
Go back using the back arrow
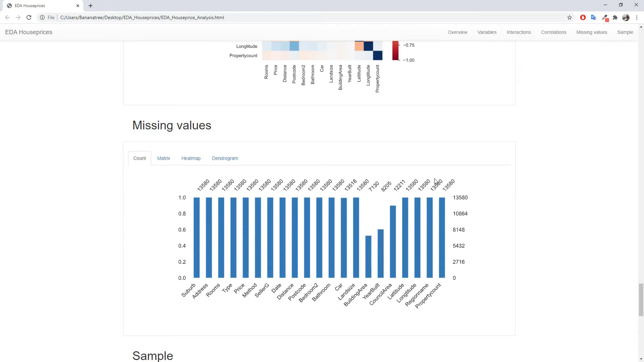7,17
